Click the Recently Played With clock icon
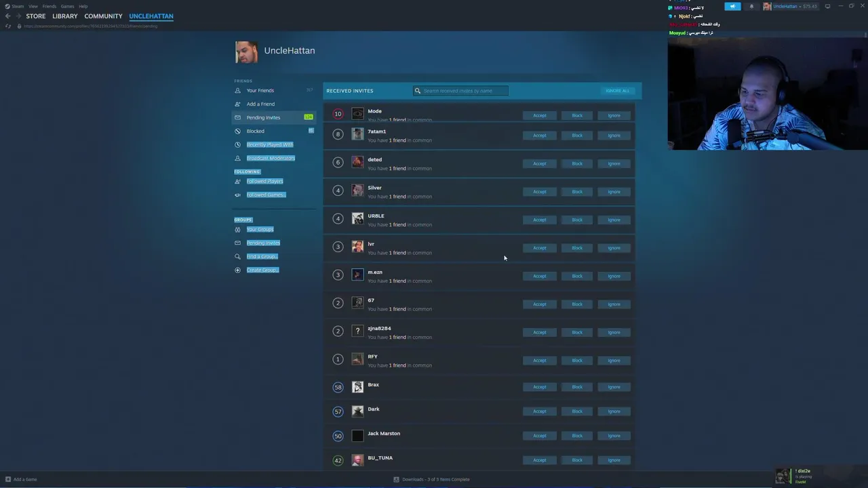This screenshot has height=488, width=868. pos(237,144)
